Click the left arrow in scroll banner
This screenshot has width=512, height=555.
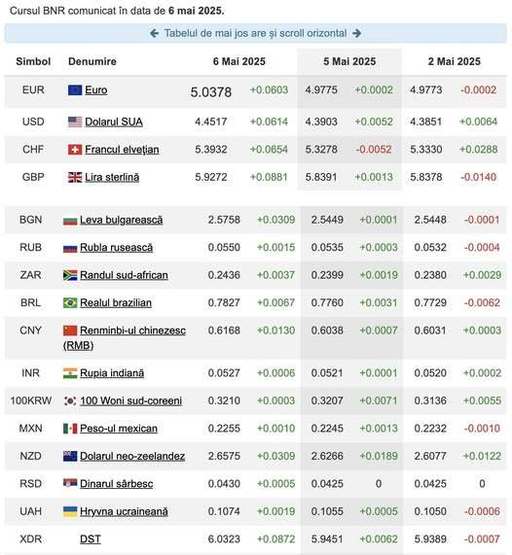tap(154, 33)
